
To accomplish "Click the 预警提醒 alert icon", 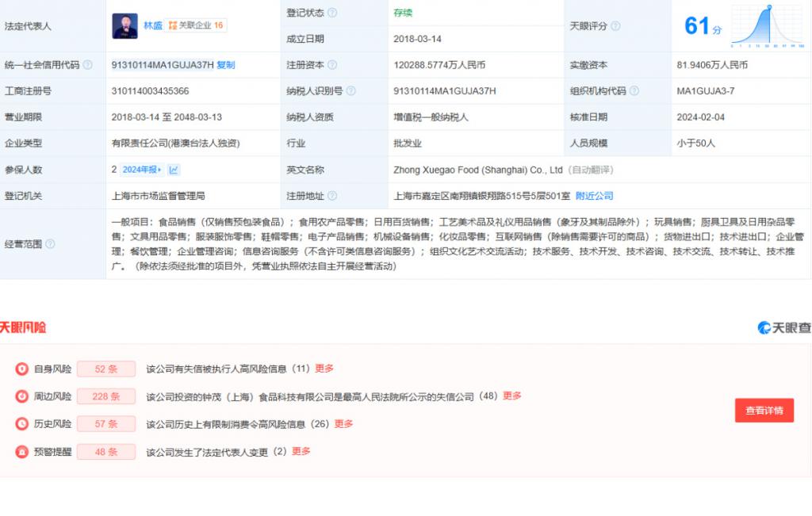I will click(x=21, y=452).
